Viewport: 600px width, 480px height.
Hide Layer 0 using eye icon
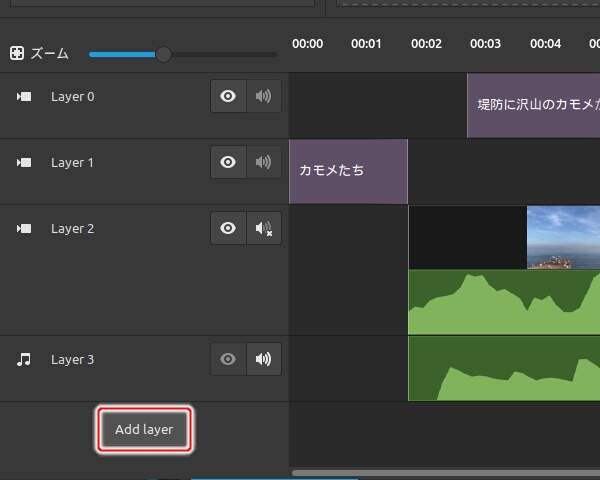pos(228,97)
